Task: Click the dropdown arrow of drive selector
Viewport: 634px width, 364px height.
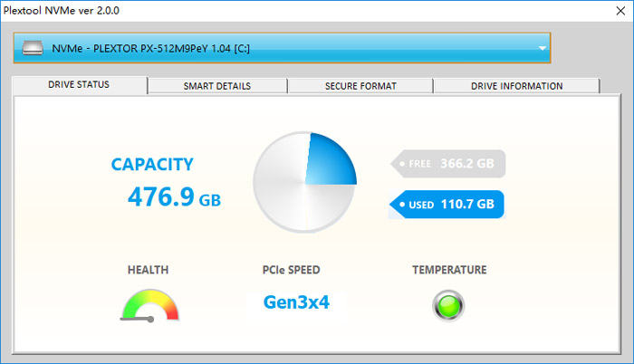Action: pyautogui.click(x=543, y=48)
